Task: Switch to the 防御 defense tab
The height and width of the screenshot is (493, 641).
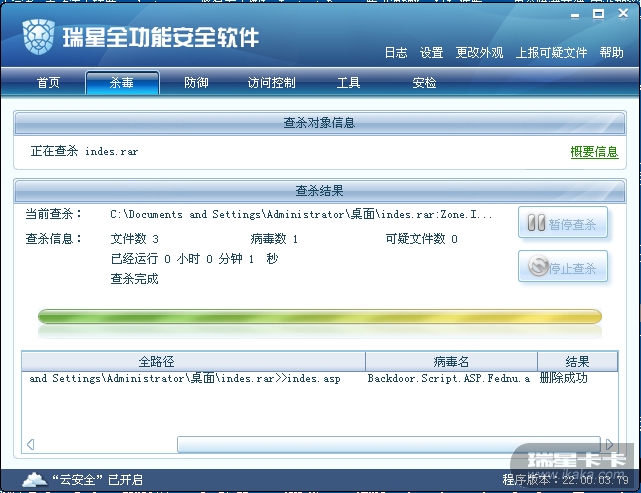Action: 196,83
